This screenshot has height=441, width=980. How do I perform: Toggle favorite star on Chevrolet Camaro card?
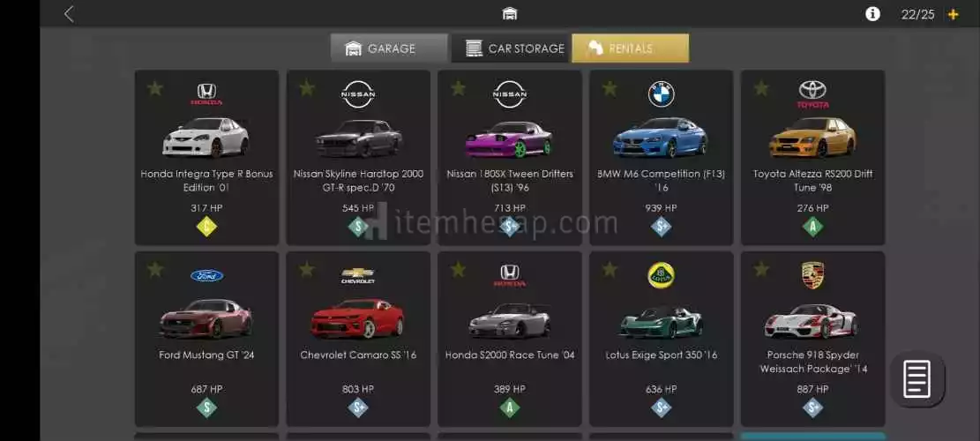click(x=306, y=269)
